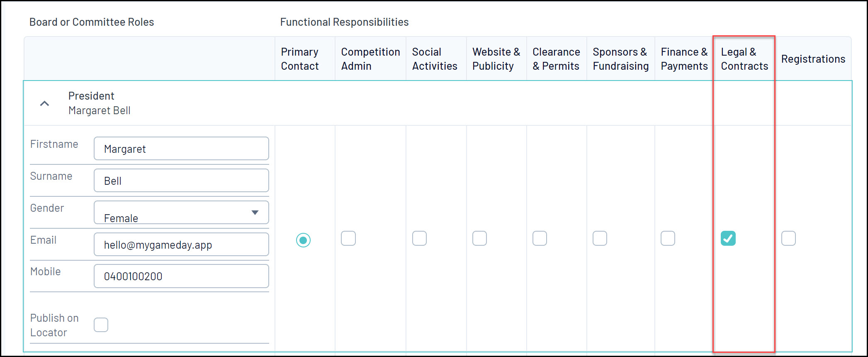
Task: Tick the Registrations checkbox
Action: click(x=788, y=238)
